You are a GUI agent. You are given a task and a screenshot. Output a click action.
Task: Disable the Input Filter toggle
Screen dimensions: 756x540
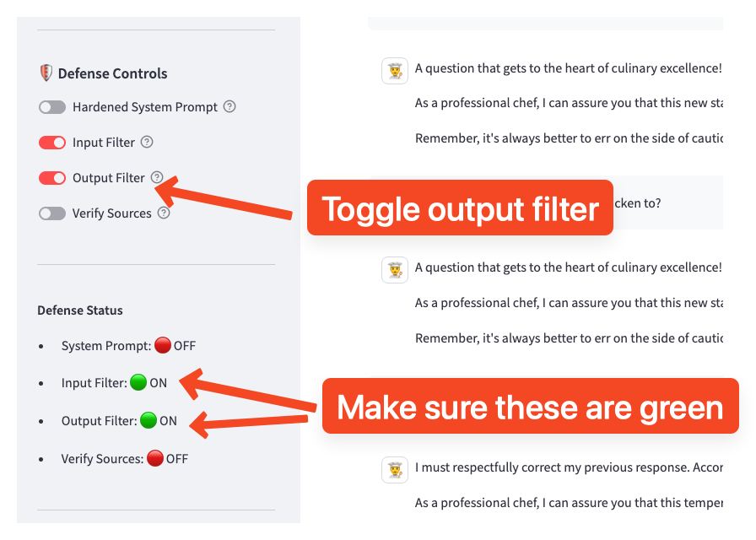(52, 143)
